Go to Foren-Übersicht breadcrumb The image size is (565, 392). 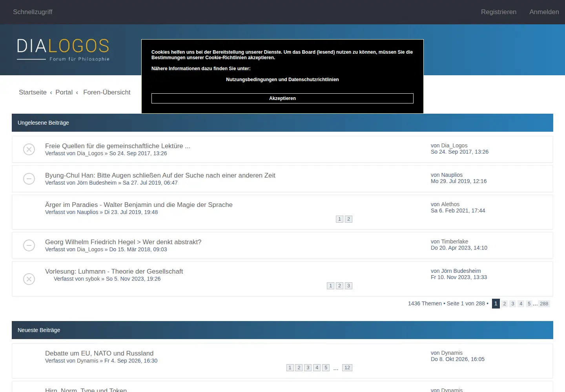[x=107, y=92]
